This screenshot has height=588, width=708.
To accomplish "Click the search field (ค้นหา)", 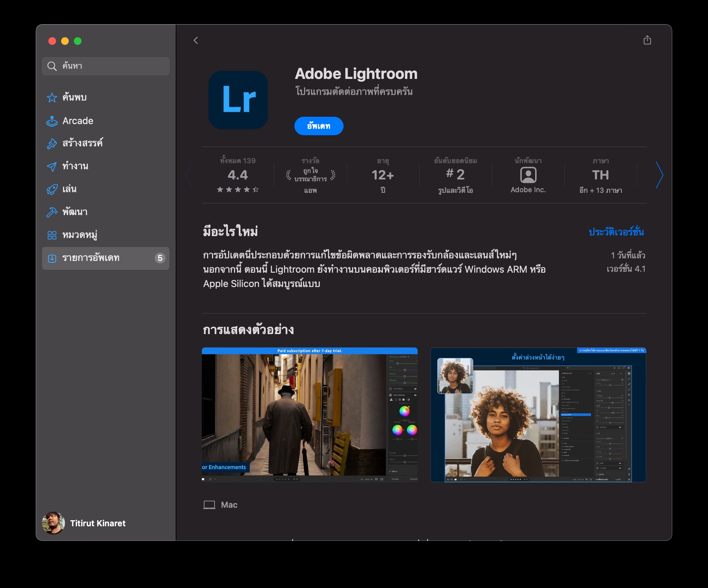I will point(105,66).
